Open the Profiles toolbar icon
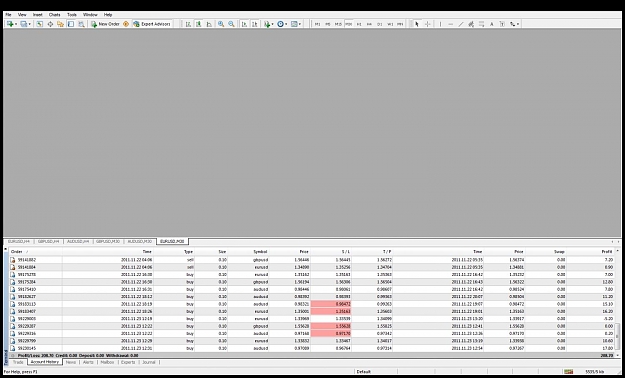This screenshot has height=378, width=625. 24,24
